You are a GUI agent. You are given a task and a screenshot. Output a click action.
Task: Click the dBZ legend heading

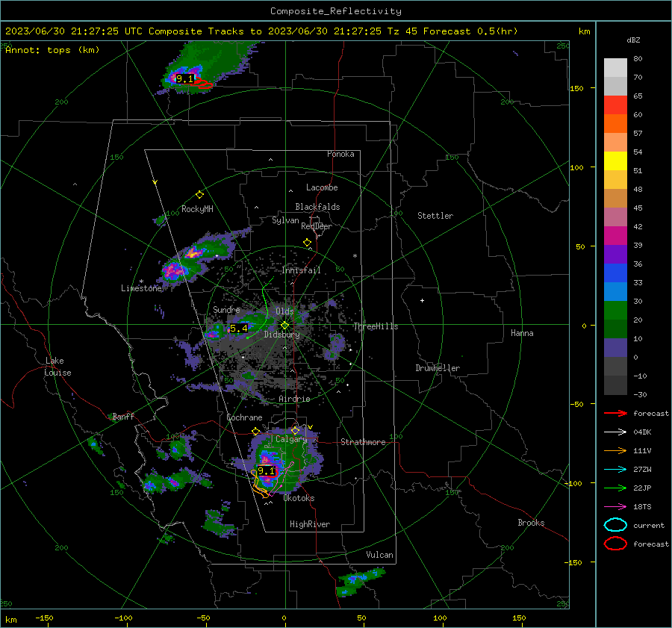point(633,40)
